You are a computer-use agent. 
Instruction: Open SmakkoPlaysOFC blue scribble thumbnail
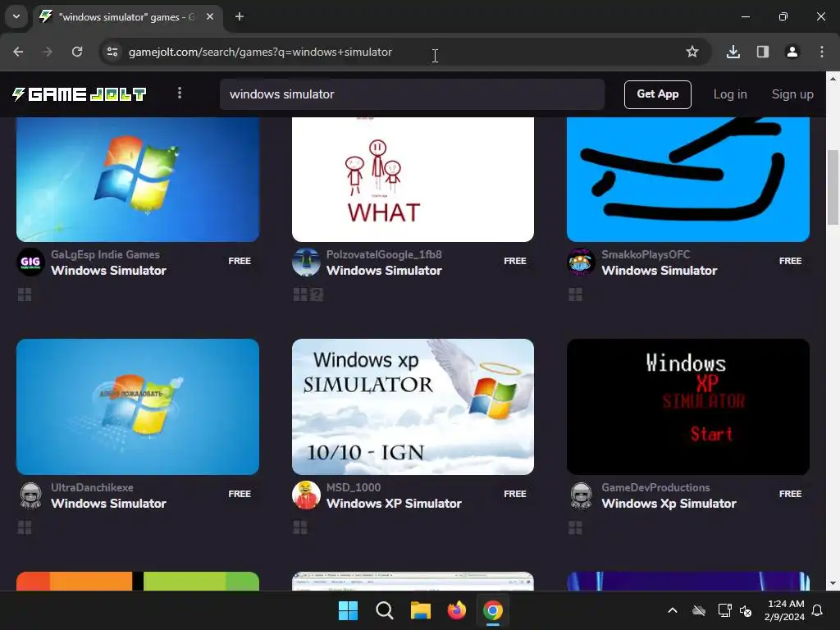[688, 180]
